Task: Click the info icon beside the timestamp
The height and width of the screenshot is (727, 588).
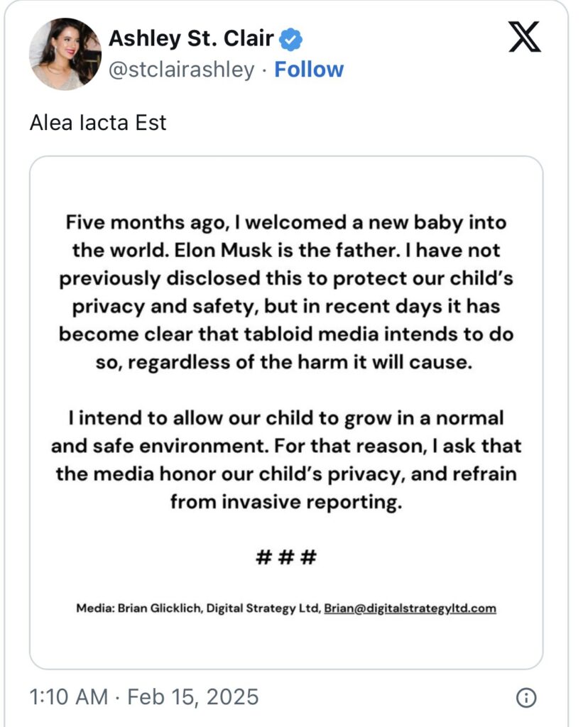Action: tap(526, 697)
